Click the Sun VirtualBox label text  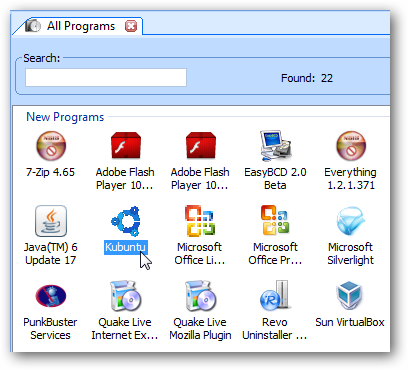coord(350,322)
